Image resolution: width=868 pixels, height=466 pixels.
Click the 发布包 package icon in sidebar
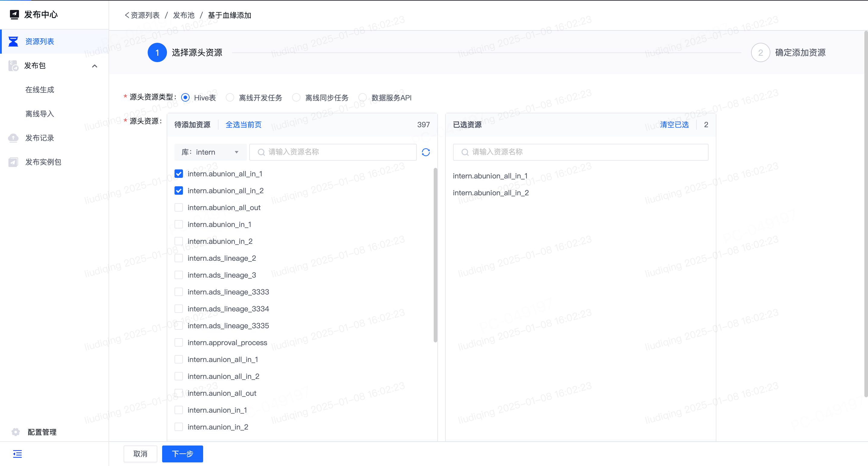pos(13,66)
